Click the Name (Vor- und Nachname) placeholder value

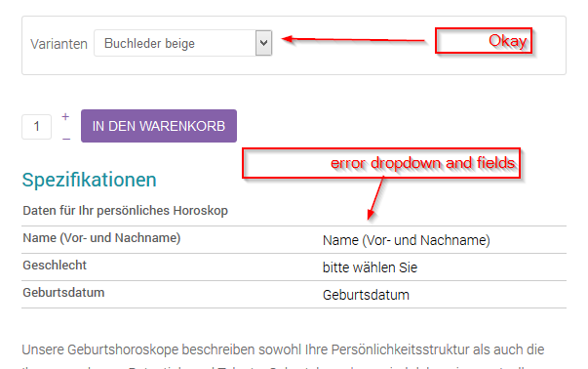[x=406, y=240]
